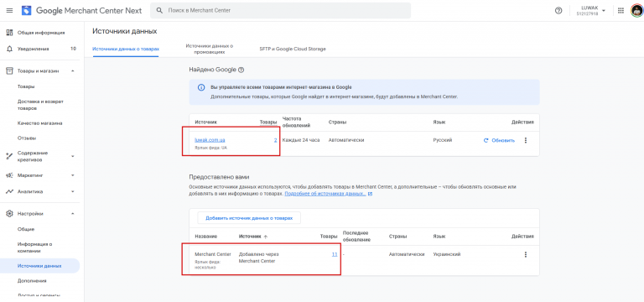Open Доставка и возврат товаров
This screenshot has width=644, height=302.
(x=40, y=105)
